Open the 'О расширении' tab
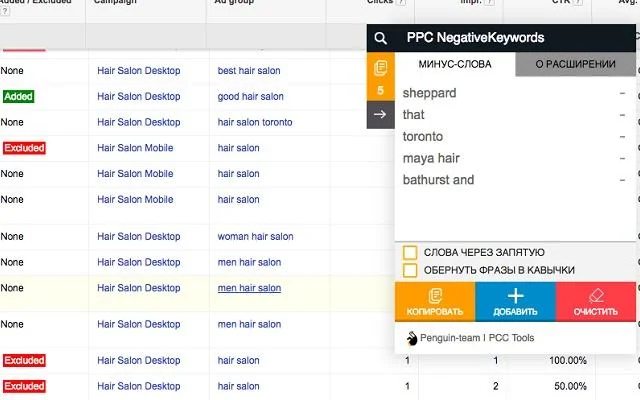 click(x=575, y=65)
